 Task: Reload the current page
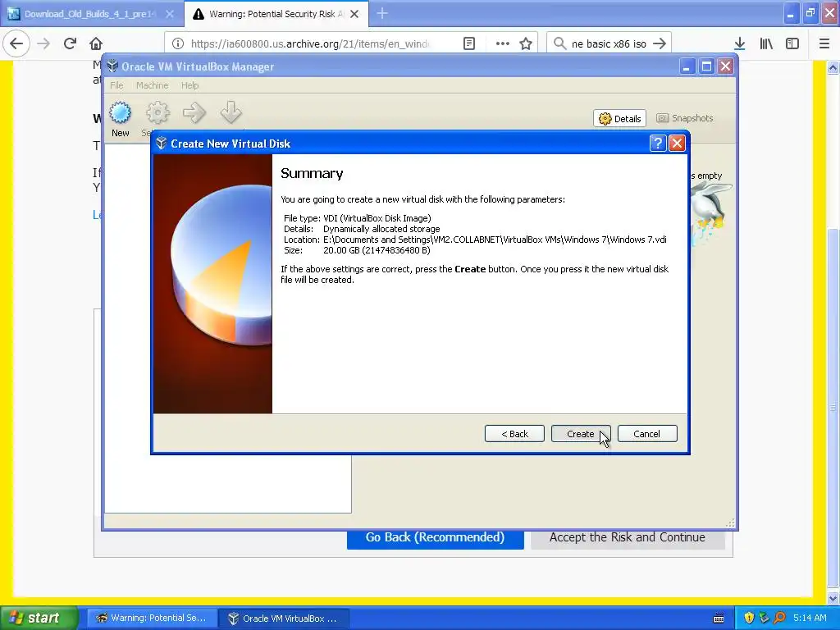(x=70, y=43)
